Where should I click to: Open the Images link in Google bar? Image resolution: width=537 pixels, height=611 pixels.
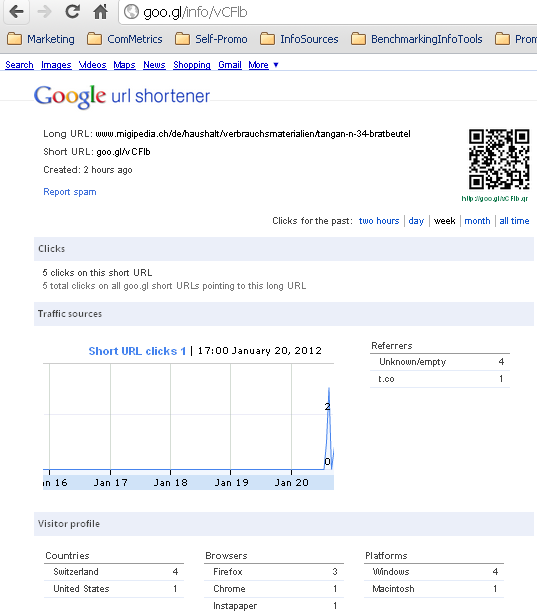pos(56,65)
